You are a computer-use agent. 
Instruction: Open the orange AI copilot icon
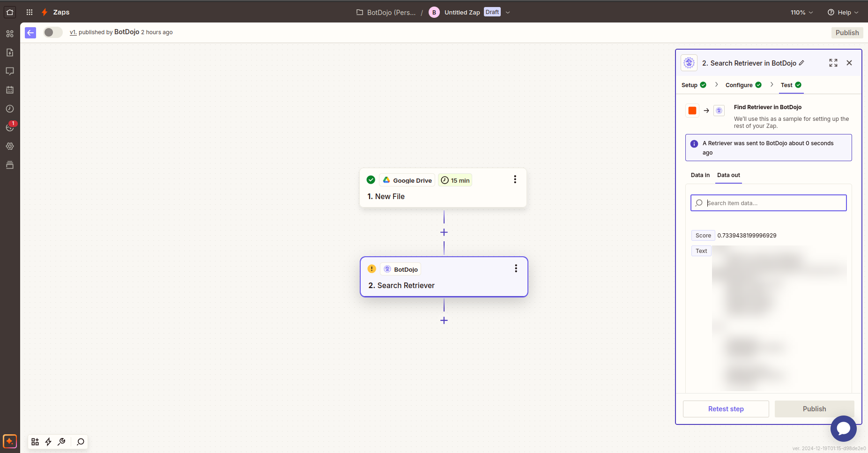[x=10, y=441]
